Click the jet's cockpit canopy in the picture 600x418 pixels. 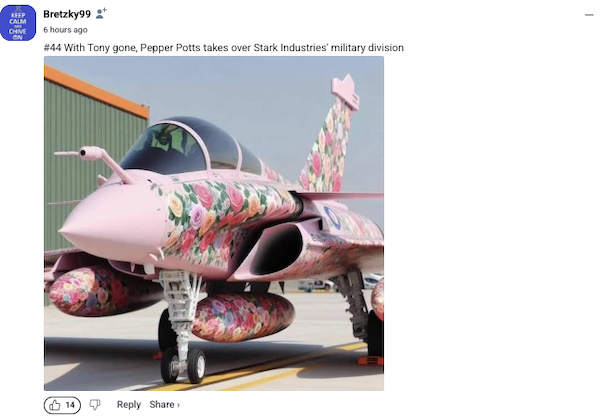[189, 147]
